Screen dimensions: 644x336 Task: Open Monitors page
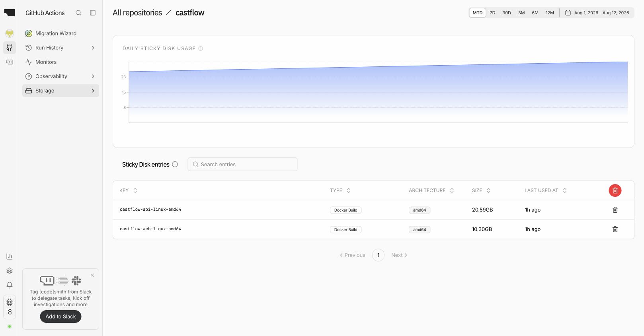60,62
